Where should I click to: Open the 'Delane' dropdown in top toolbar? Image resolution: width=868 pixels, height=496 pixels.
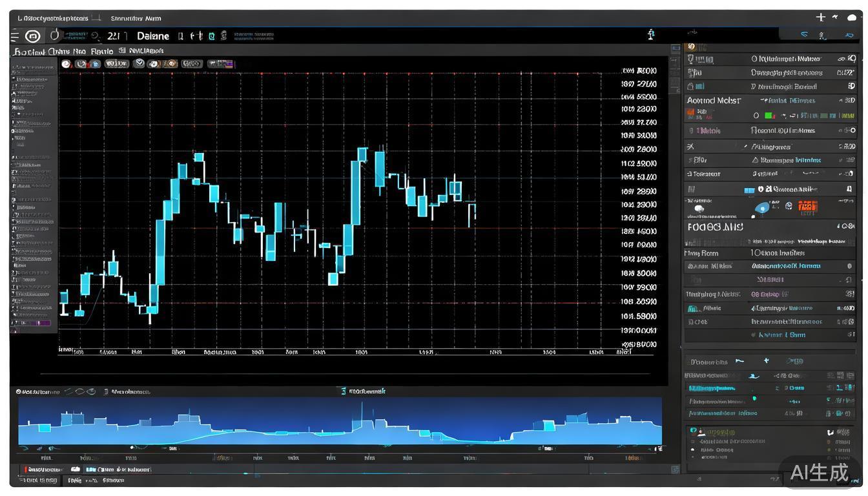pyautogui.click(x=153, y=36)
